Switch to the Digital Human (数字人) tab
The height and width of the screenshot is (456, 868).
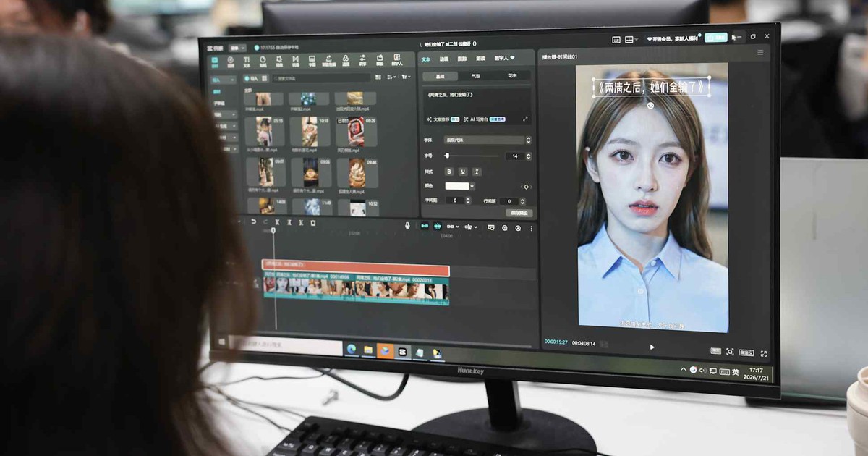point(504,57)
